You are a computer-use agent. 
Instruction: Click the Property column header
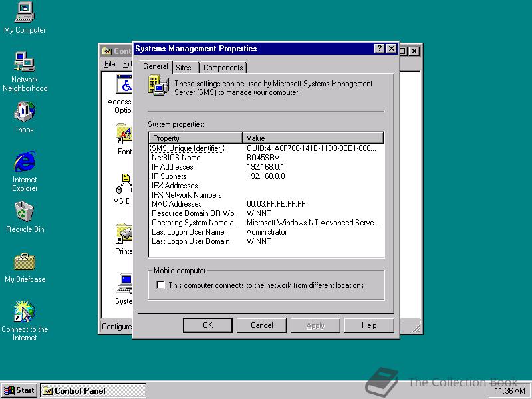(x=196, y=138)
